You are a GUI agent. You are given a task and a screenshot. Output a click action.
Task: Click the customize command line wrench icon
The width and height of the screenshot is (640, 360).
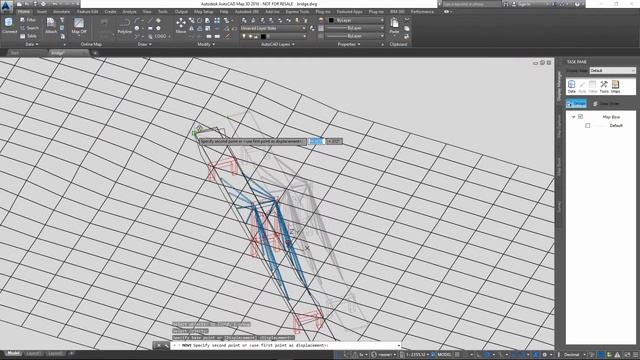click(x=167, y=346)
